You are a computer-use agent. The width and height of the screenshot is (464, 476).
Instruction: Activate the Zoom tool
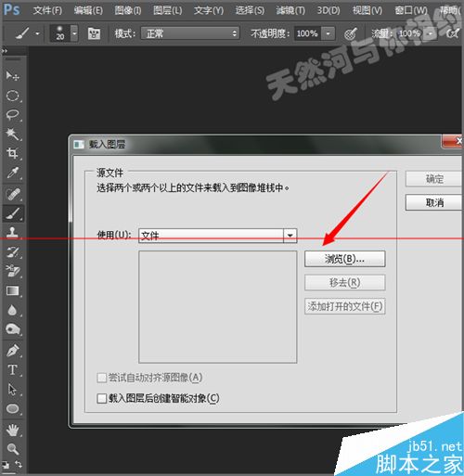tap(12, 448)
